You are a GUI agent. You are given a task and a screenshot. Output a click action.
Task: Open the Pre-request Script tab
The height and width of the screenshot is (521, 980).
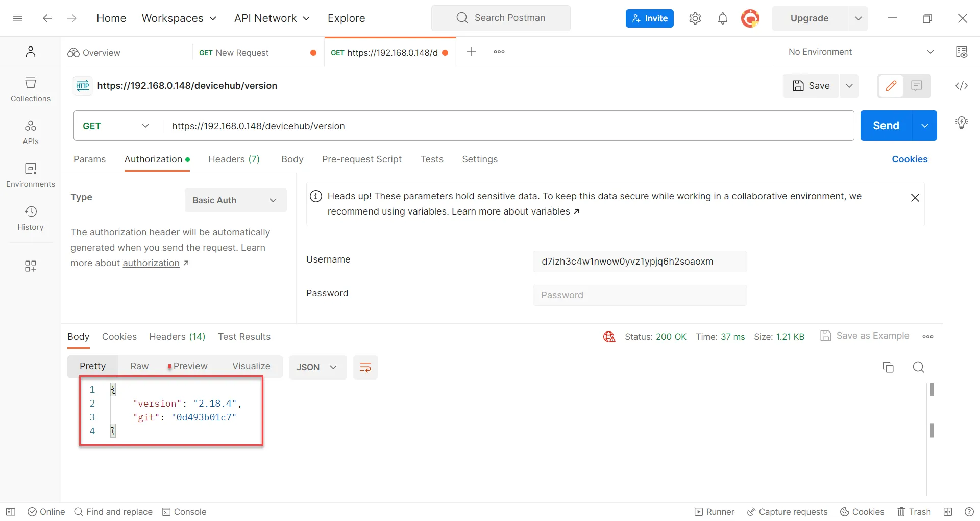[x=362, y=159]
